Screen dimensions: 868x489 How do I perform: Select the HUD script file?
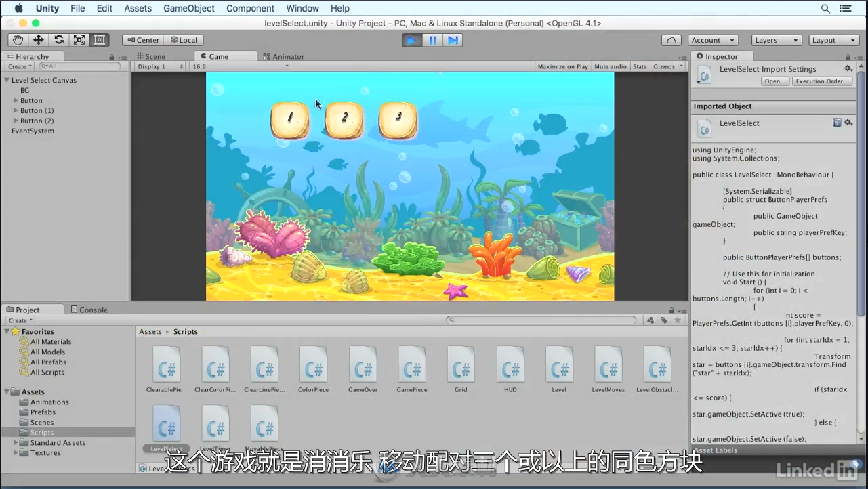(510, 369)
